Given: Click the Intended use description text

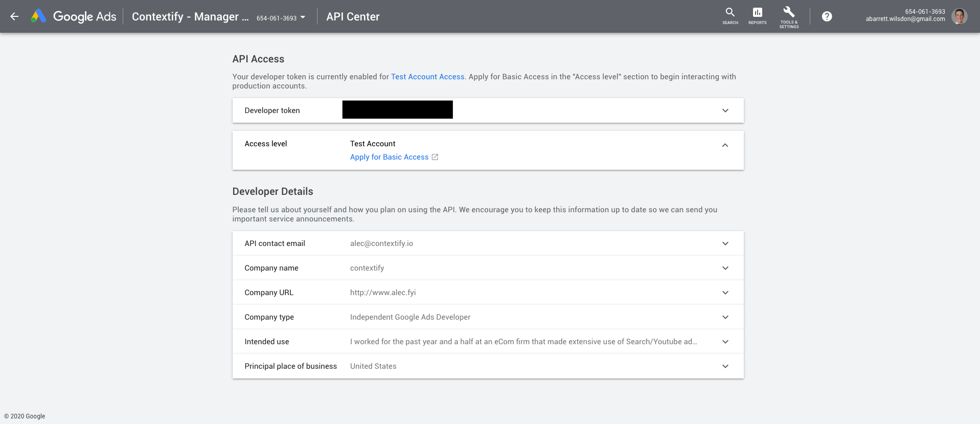Looking at the screenshot, I should [523, 342].
